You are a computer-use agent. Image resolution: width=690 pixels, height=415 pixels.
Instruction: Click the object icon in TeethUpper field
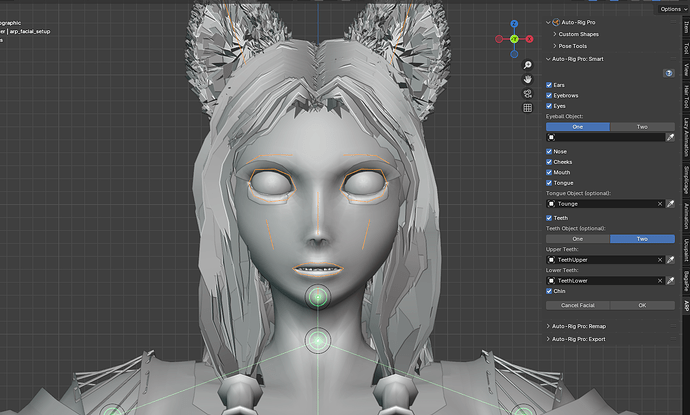pos(551,260)
